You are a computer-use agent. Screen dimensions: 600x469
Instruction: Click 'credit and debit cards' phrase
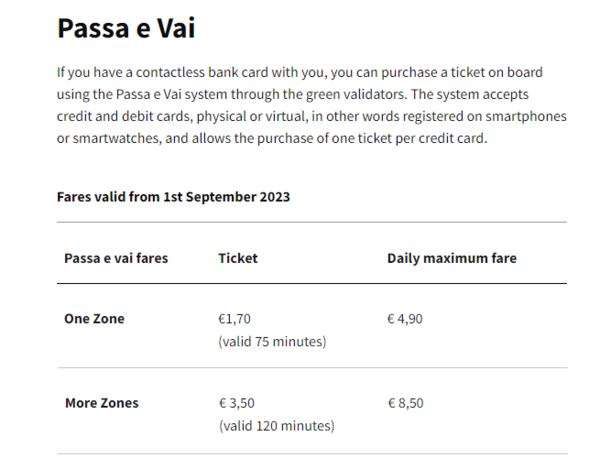tap(125, 116)
